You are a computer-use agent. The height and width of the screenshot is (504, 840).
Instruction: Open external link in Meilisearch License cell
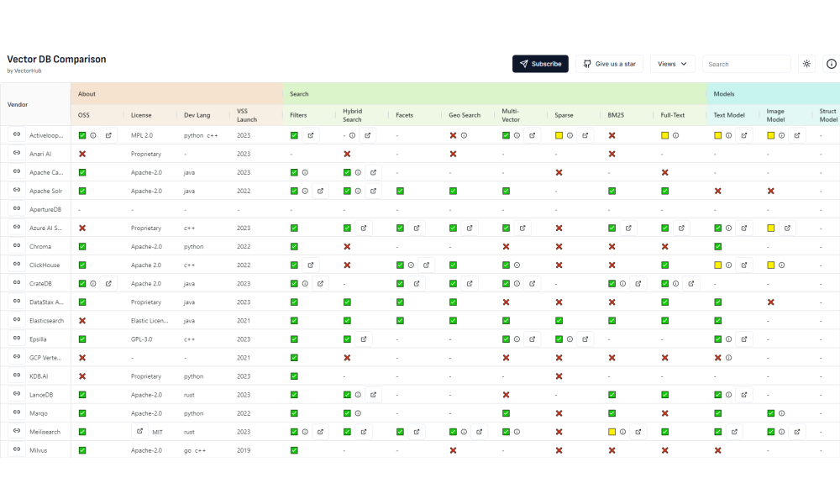tap(139, 431)
